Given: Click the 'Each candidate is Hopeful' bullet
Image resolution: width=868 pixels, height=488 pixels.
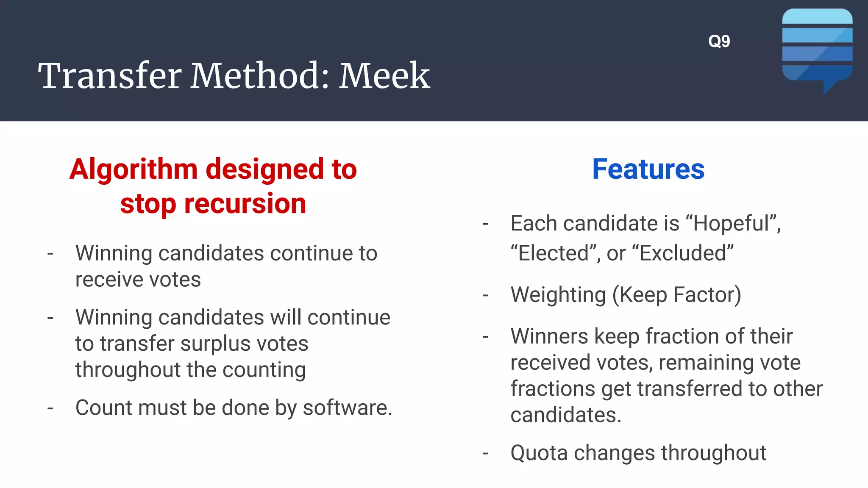Looking at the screenshot, I should pyautogui.click(x=646, y=238).
